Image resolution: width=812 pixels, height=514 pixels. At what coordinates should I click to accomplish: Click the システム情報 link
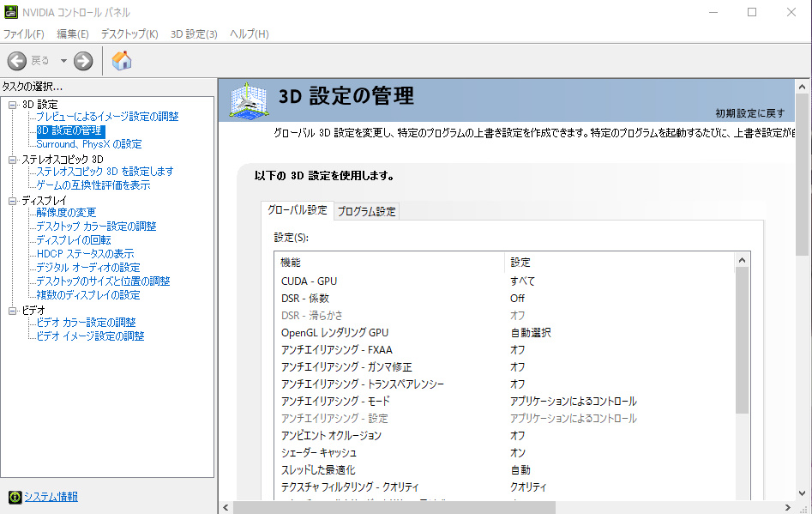(51, 497)
